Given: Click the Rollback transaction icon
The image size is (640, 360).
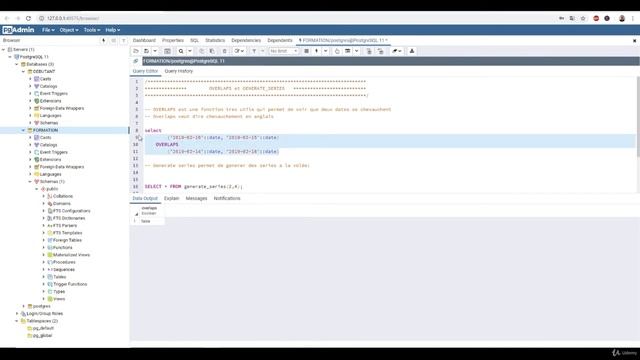Looking at the screenshot, I should click(x=380, y=51).
